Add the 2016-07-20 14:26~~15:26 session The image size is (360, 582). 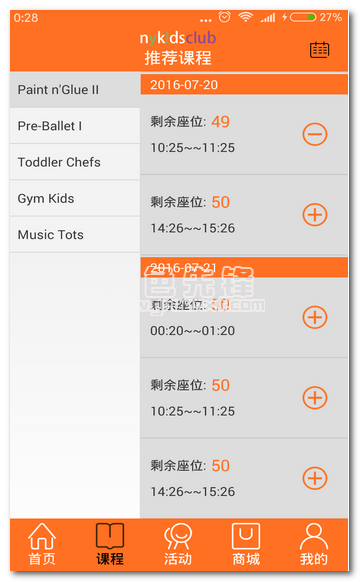[x=315, y=215]
